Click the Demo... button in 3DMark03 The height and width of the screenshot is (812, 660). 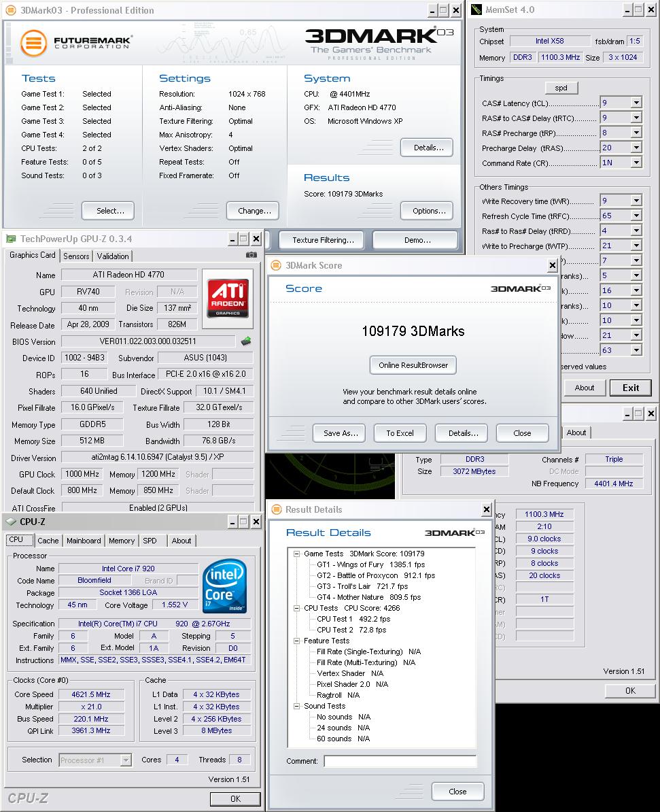pos(416,240)
